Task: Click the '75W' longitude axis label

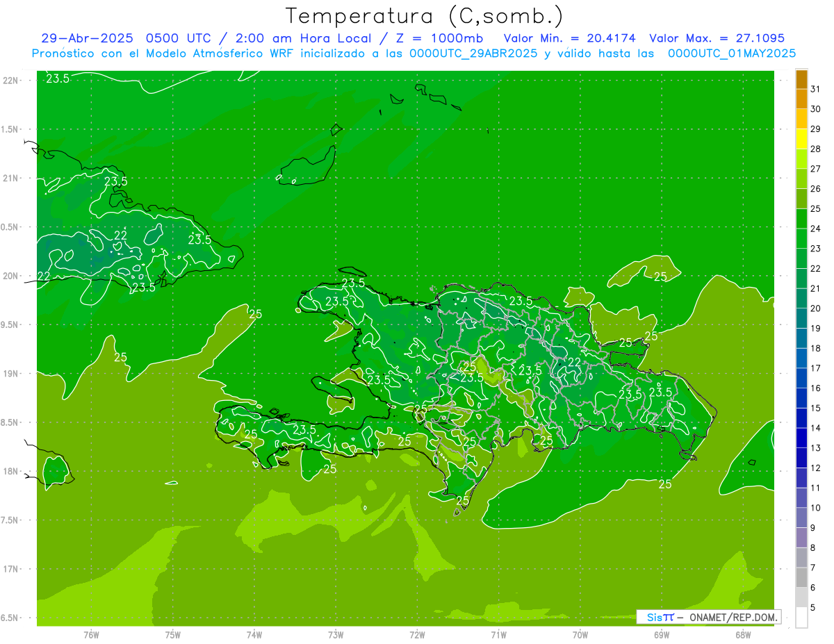Action: point(172,634)
